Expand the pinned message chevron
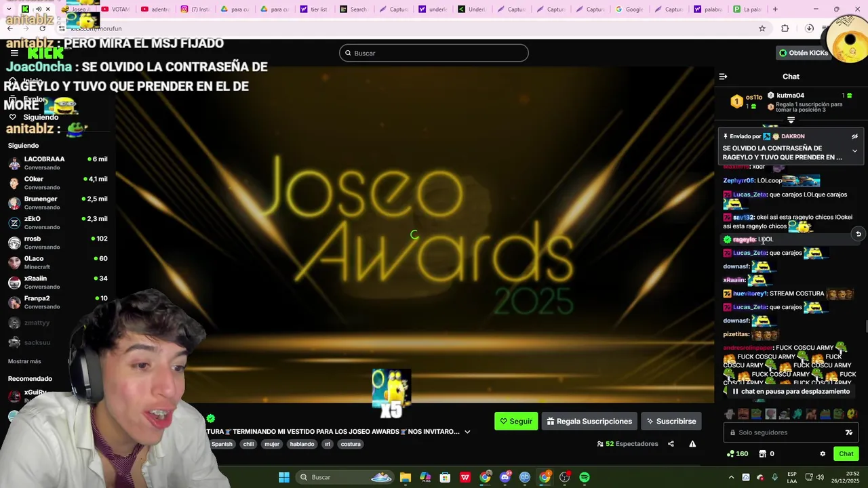This screenshot has height=488, width=868. pos(854,151)
